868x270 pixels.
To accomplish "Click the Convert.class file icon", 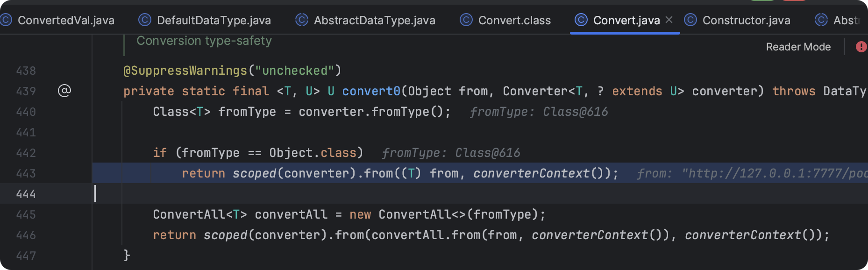I will click(466, 20).
